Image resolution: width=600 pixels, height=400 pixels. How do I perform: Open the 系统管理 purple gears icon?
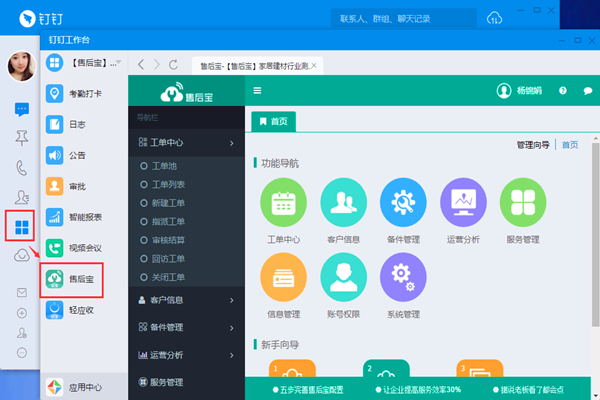coord(403,277)
